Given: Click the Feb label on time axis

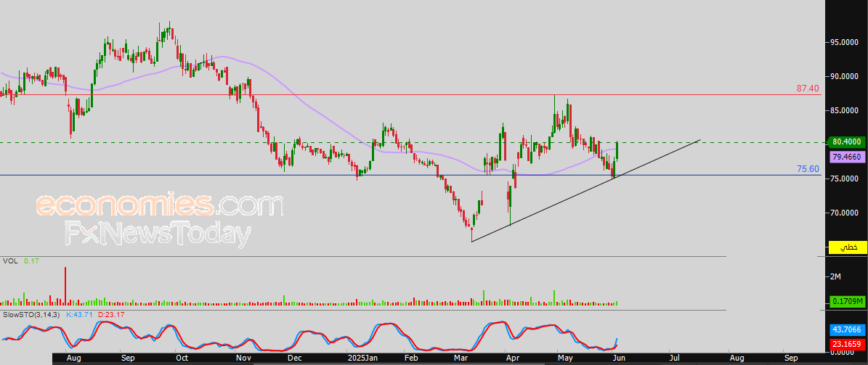Looking at the screenshot, I should 410,358.
